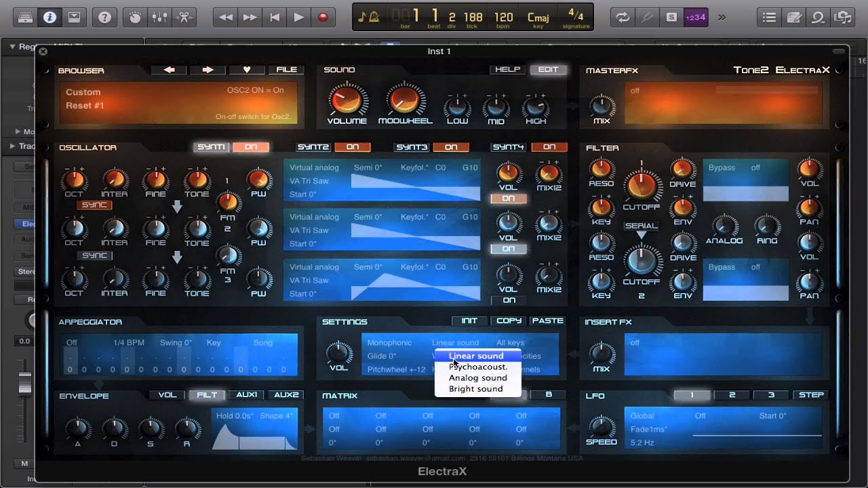Click the VOLUME knob in Sound section
The image size is (868, 488).
click(x=347, y=100)
